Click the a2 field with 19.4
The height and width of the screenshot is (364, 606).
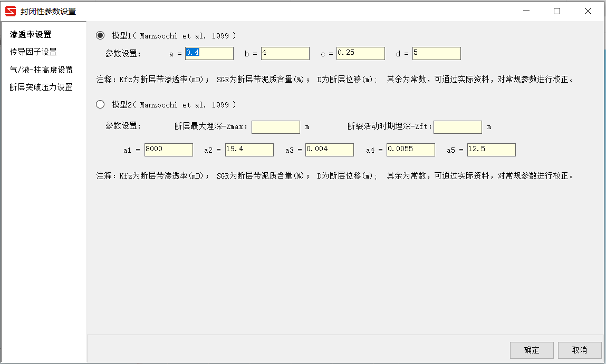pos(249,150)
